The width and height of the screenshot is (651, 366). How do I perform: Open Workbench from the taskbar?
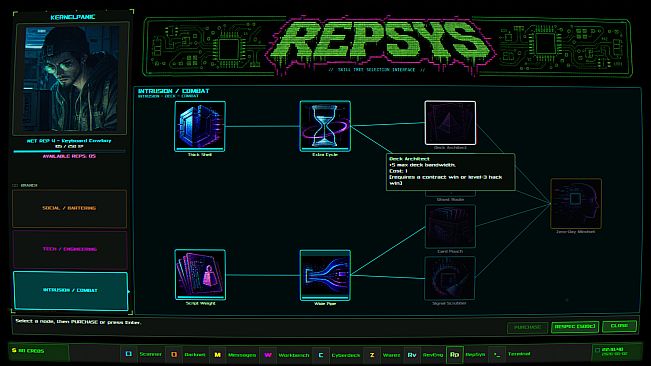point(286,354)
